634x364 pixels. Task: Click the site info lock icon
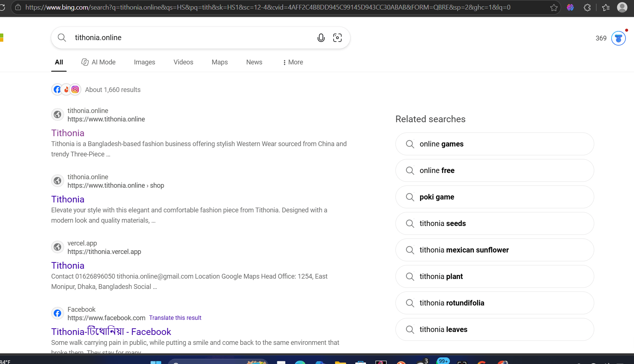[18, 7]
